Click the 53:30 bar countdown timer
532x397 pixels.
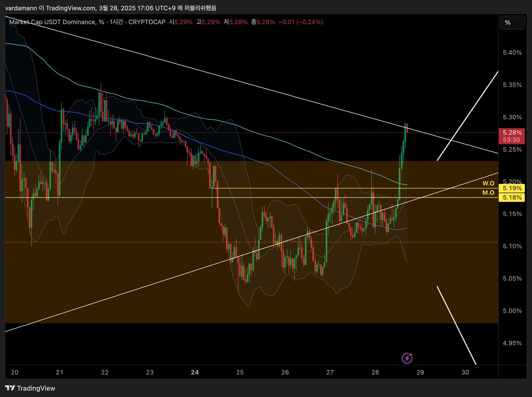pyautogui.click(x=511, y=140)
